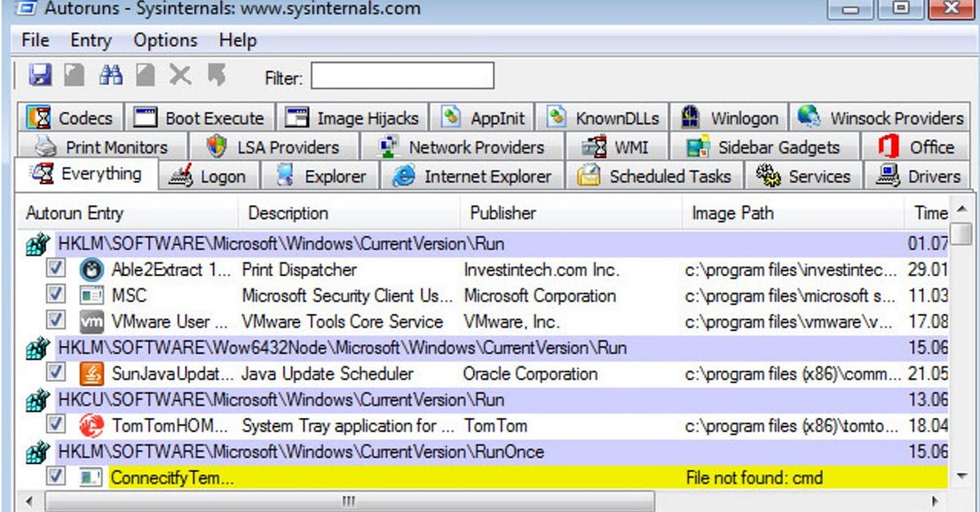The height and width of the screenshot is (512, 980).
Task: Click the Able2Extract entry icon
Action: pos(91,270)
